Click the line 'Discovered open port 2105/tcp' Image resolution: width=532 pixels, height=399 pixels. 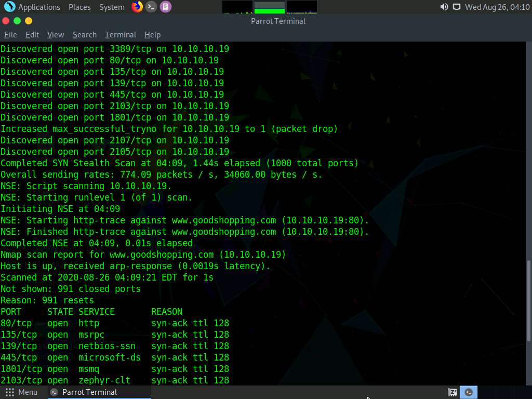coord(115,152)
